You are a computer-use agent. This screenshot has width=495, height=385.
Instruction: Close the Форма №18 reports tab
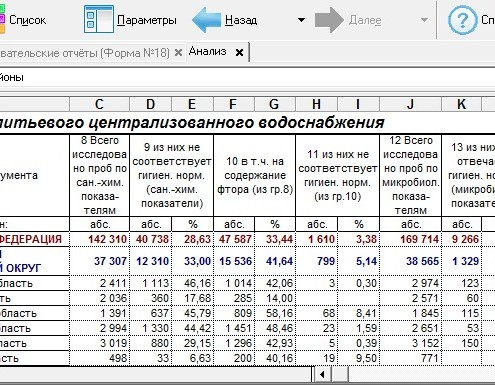(x=178, y=52)
